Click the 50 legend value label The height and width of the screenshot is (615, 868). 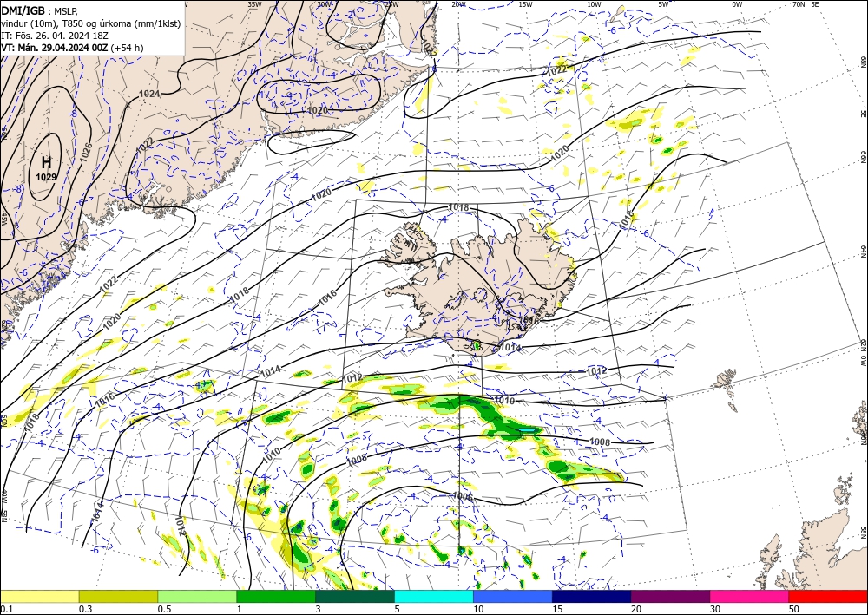794,609
